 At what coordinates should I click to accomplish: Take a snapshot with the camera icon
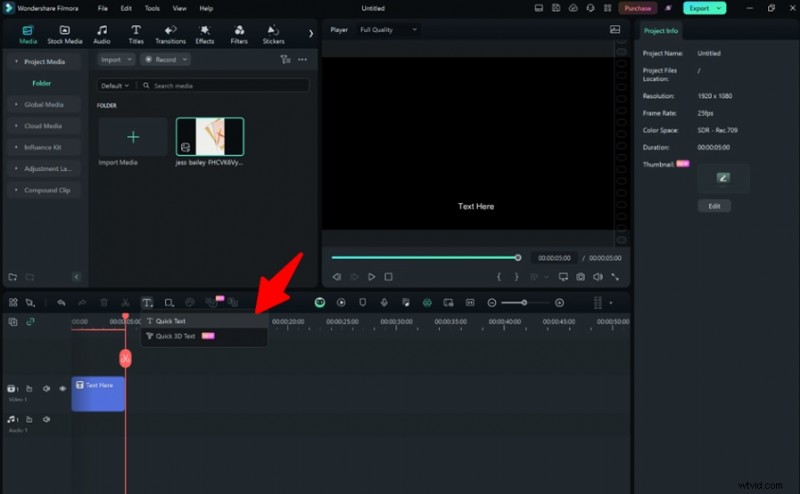[x=580, y=276]
